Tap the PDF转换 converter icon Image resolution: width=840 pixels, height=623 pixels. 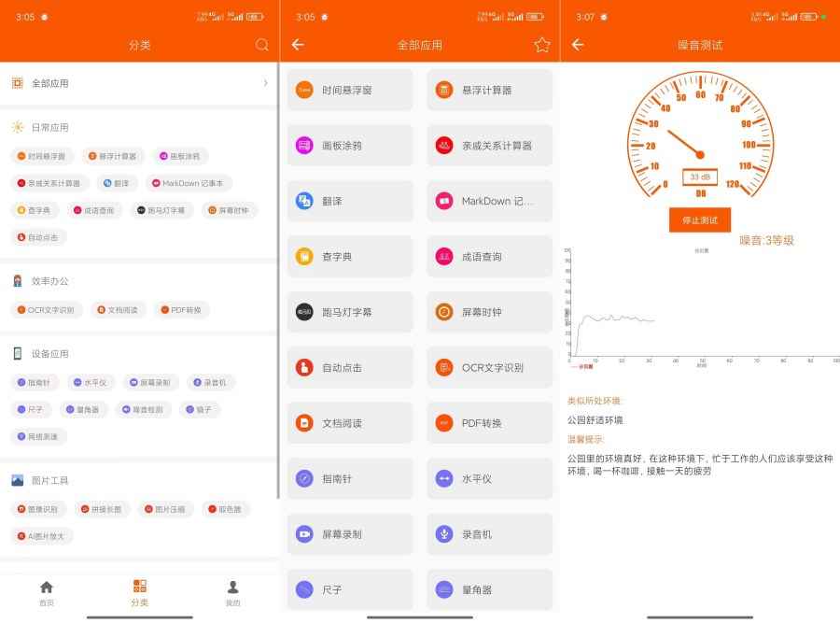point(443,422)
